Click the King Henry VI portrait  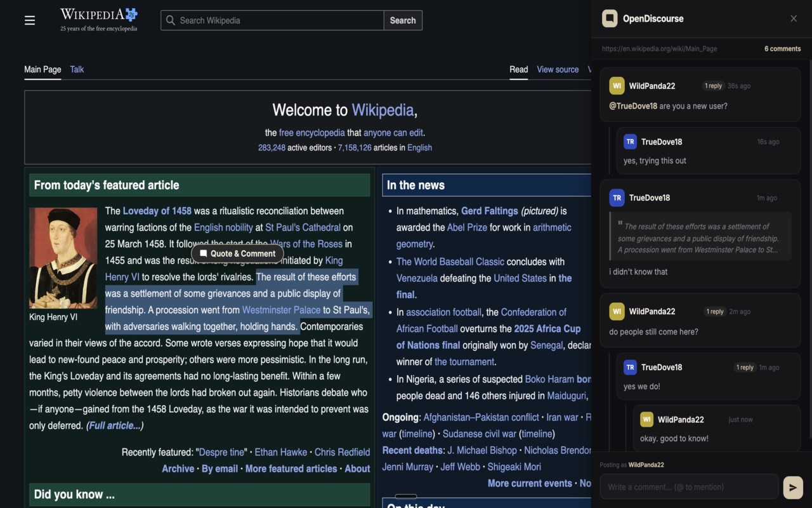point(63,258)
